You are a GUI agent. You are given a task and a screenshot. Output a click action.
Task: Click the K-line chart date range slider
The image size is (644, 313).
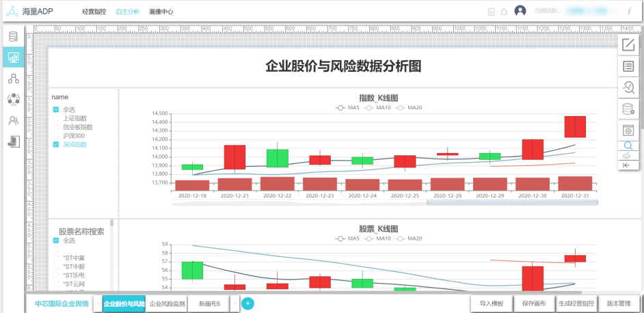(511, 202)
